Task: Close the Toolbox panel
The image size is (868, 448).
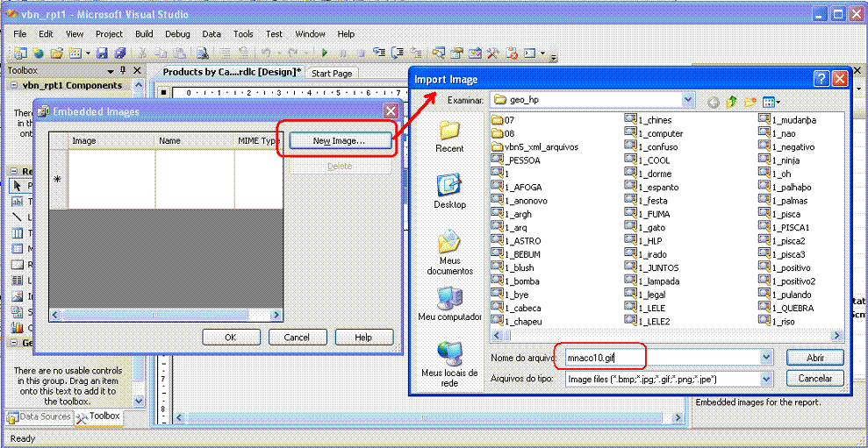Action: point(137,70)
